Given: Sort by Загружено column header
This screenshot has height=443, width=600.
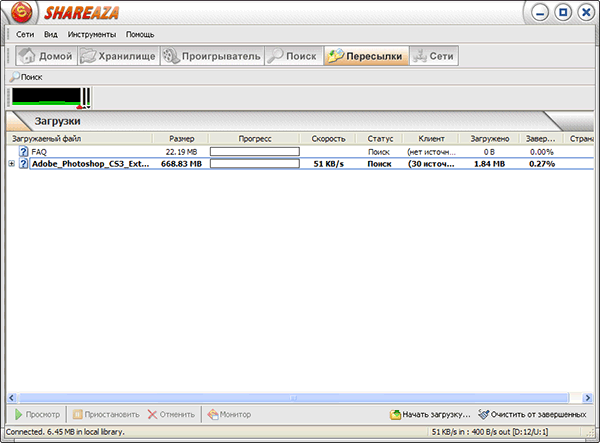Looking at the screenshot, I should click(x=489, y=138).
